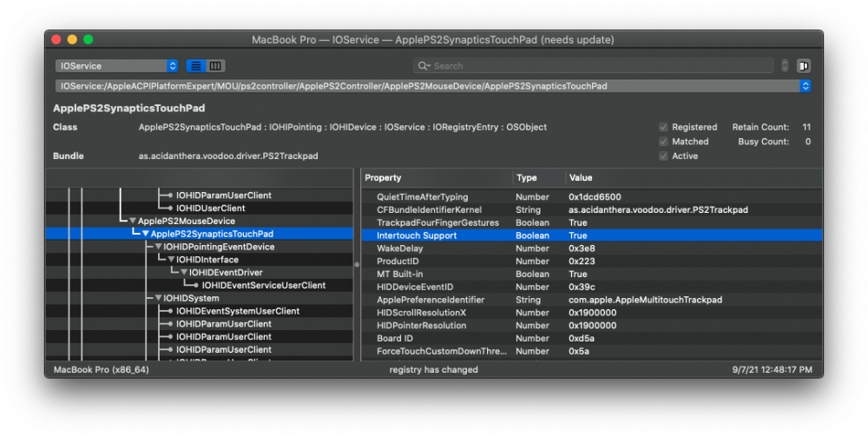The width and height of the screenshot is (868, 437).
Task: Sort by the Property column header
Action: (437, 178)
